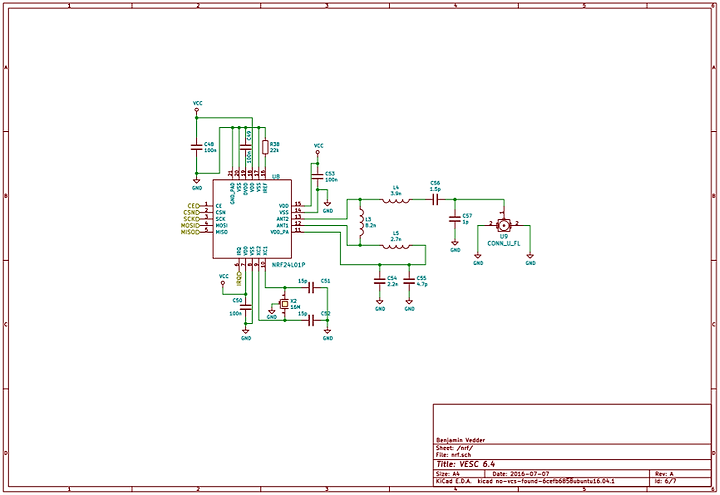Select capacitor C52 15p symbol
Screen dimensions: 720x495
pos(311,321)
